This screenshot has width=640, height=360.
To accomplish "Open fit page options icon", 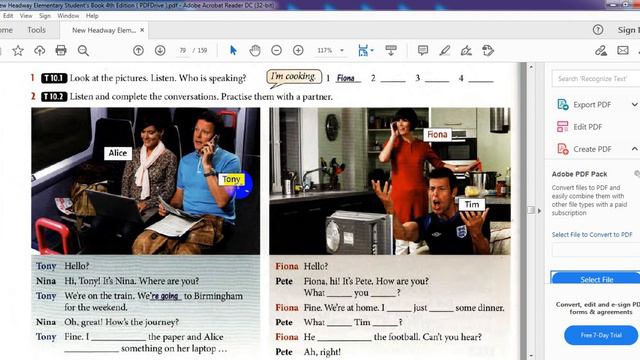I will (363, 51).
